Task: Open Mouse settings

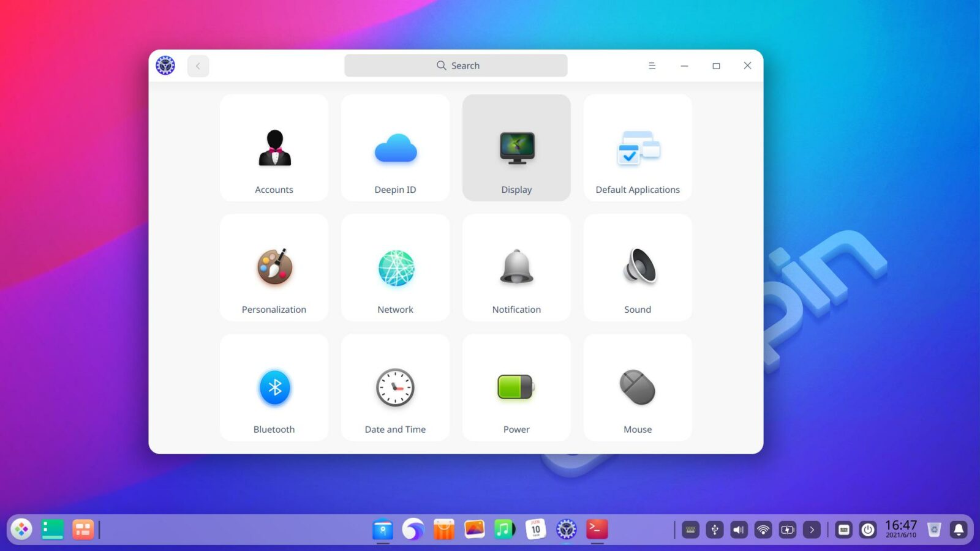Action: point(638,388)
